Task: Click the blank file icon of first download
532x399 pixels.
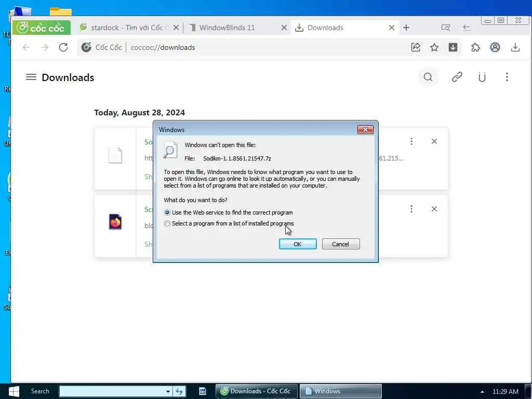Action: pyautogui.click(x=115, y=155)
